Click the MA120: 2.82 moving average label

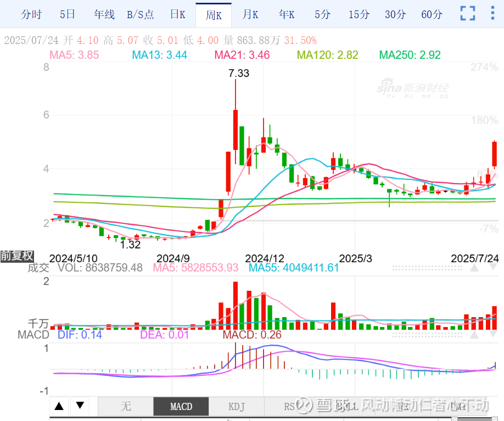point(328,55)
